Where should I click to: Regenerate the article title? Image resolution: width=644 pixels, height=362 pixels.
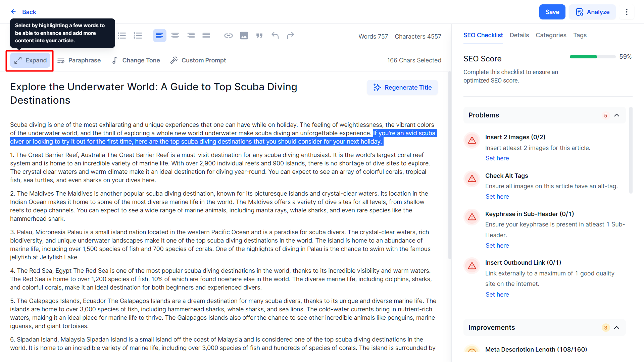click(402, 88)
